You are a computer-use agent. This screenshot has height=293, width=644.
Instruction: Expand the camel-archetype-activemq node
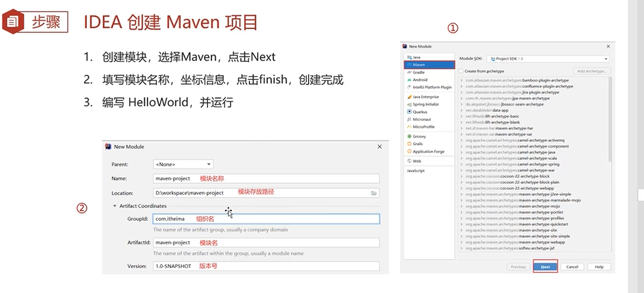462,140
